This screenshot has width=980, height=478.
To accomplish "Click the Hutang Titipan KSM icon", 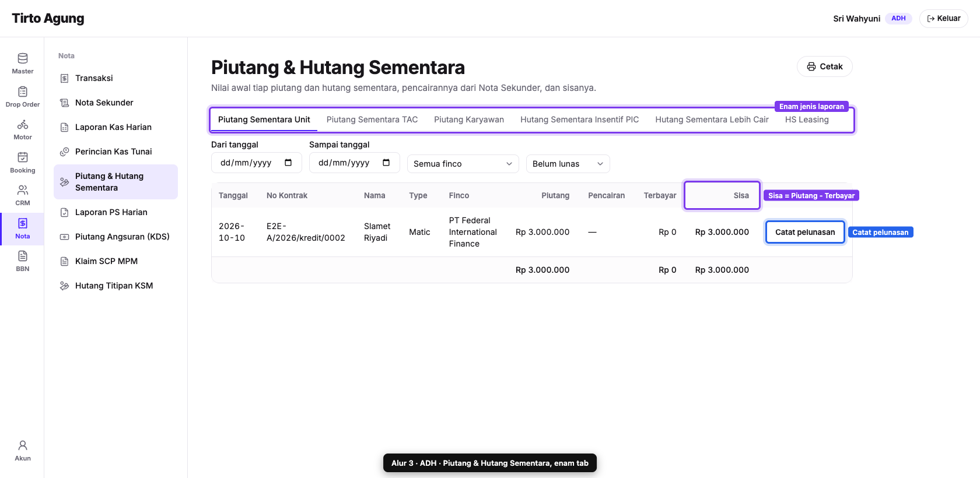I will 65,286.
